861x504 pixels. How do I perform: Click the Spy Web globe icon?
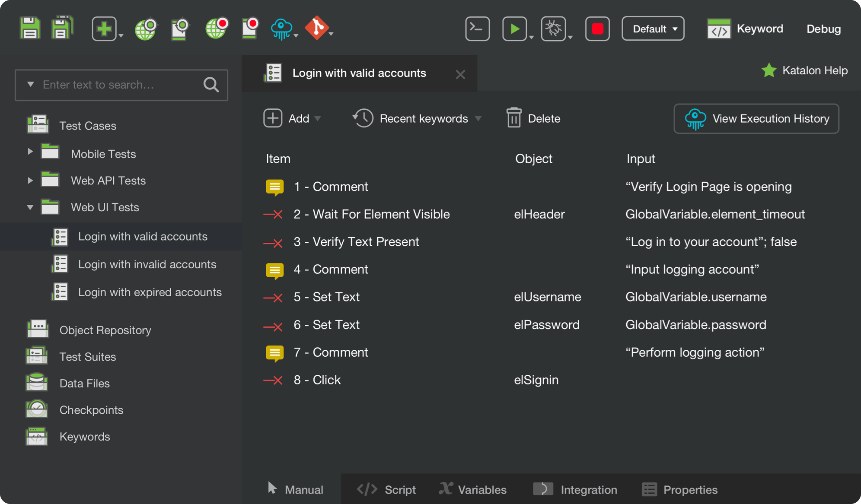pyautogui.click(x=146, y=29)
